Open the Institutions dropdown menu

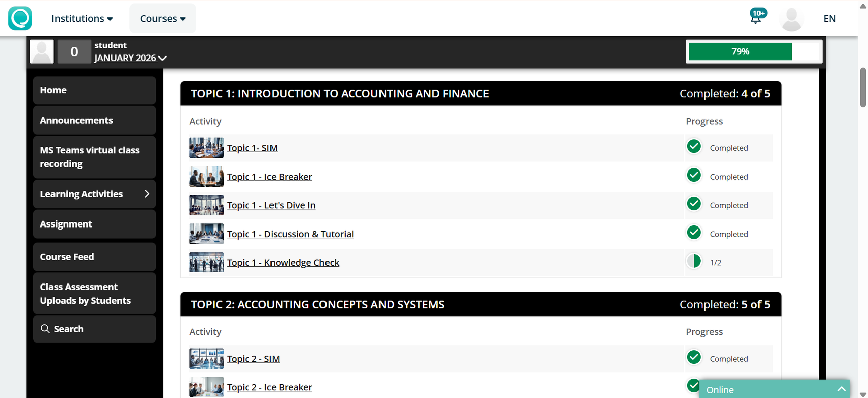click(82, 19)
